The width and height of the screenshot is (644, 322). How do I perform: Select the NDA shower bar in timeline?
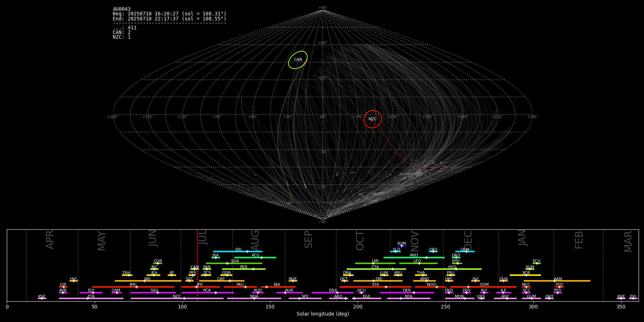(x=254, y=298)
